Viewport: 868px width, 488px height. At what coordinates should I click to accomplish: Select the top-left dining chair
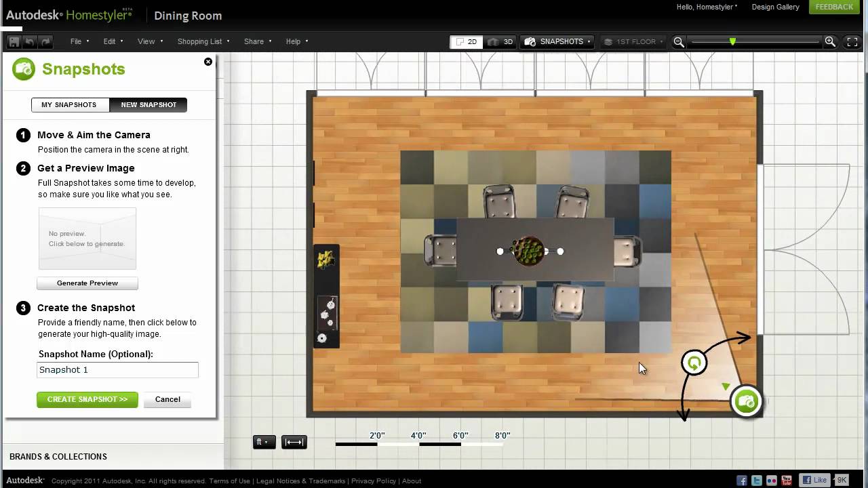[x=499, y=201]
